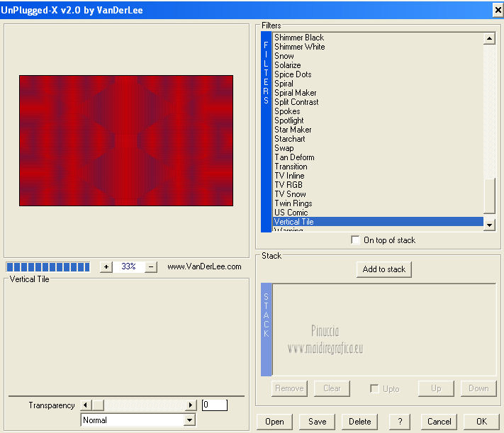Click the blue progress bar
The image size is (504, 433).
point(48,266)
